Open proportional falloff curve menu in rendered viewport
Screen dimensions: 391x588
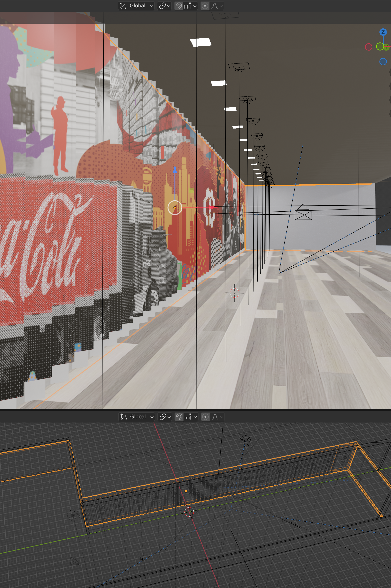[217, 6]
